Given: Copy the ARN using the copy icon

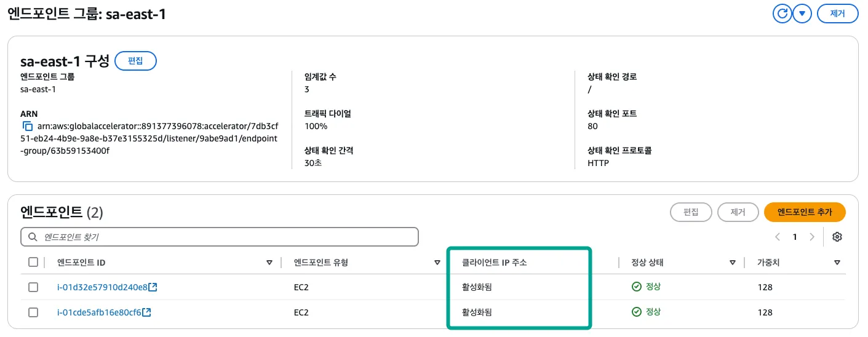Looking at the screenshot, I should (27, 126).
